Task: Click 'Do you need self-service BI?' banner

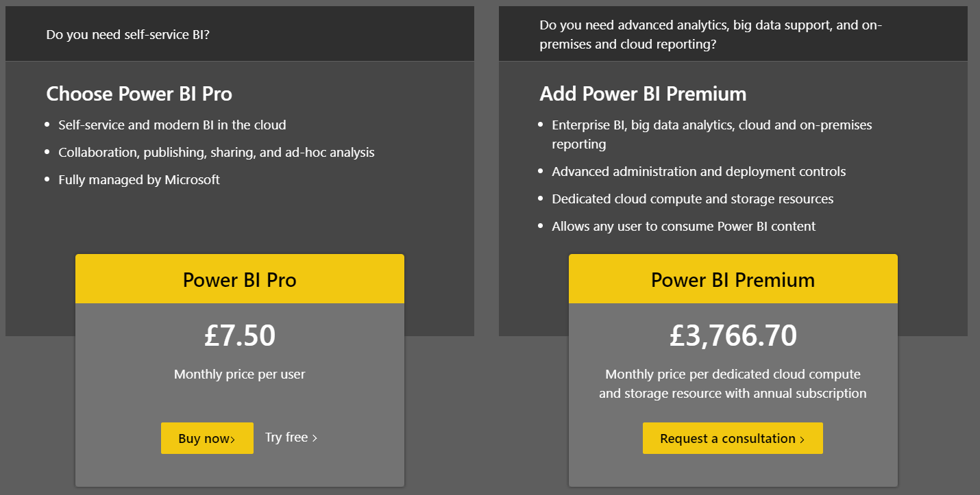Action: 240,34
